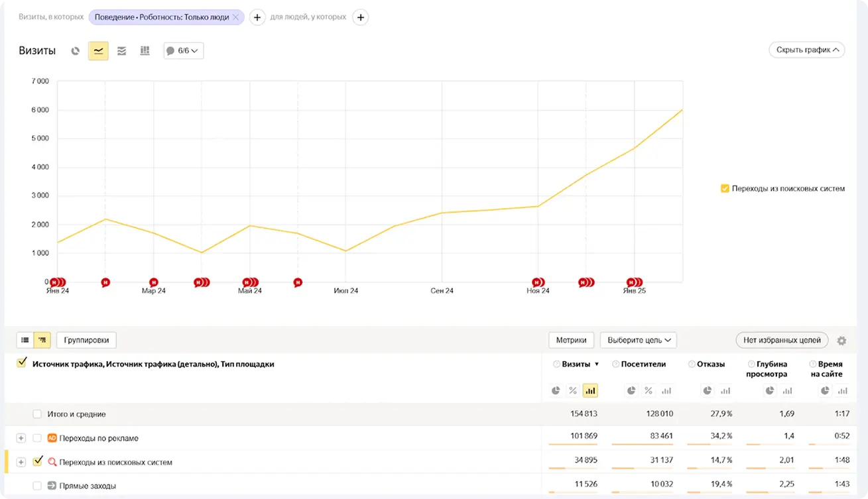Check the Итого и средние row
The width and height of the screenshot is (868, 499).
37,414
